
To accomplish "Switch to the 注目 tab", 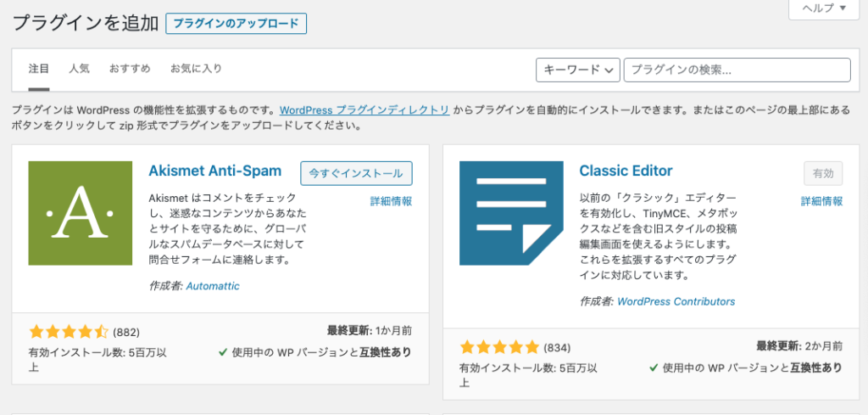I will [39, 69].
